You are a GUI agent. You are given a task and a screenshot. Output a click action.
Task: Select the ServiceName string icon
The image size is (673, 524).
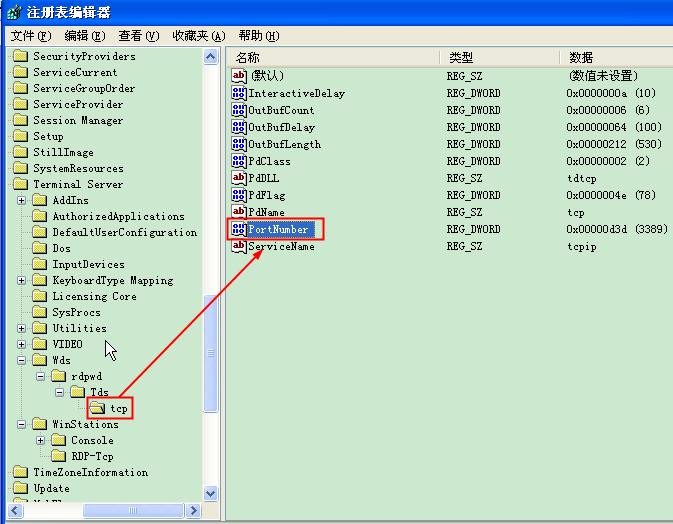[x=239, y=246]
